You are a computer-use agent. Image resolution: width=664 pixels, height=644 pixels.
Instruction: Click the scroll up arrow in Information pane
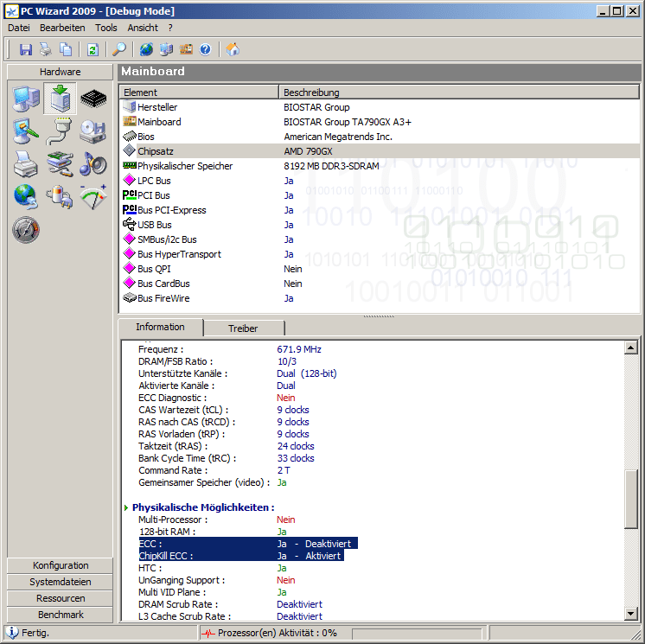point(630,348)
